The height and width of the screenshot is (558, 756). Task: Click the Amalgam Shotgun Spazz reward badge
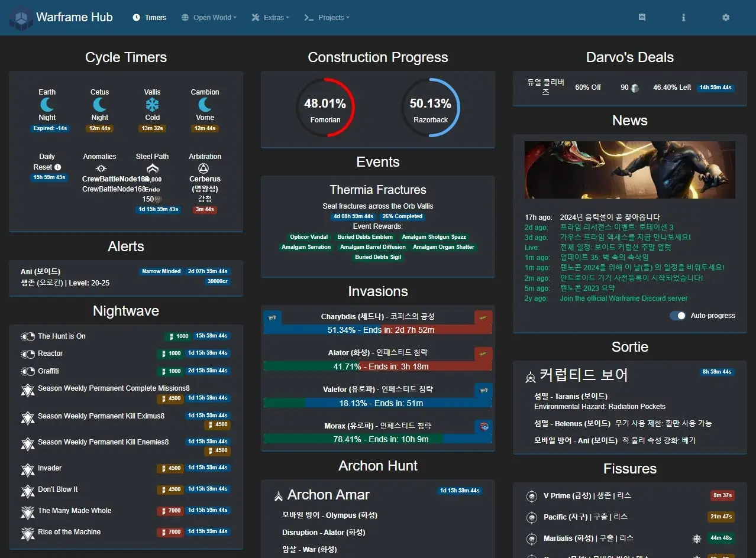434,237
